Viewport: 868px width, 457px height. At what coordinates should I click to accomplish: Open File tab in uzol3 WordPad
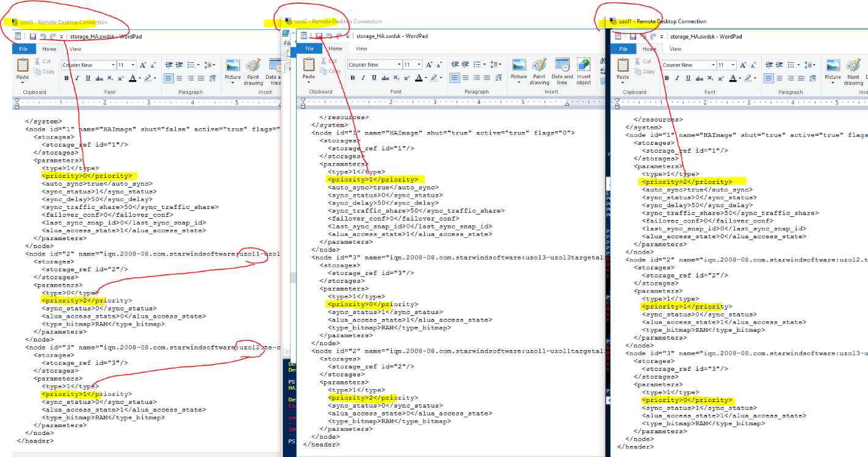tap(23, 49)
